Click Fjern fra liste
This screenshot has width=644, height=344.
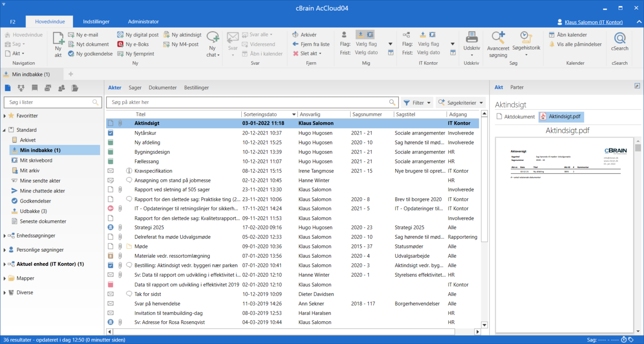pos(311,44)
